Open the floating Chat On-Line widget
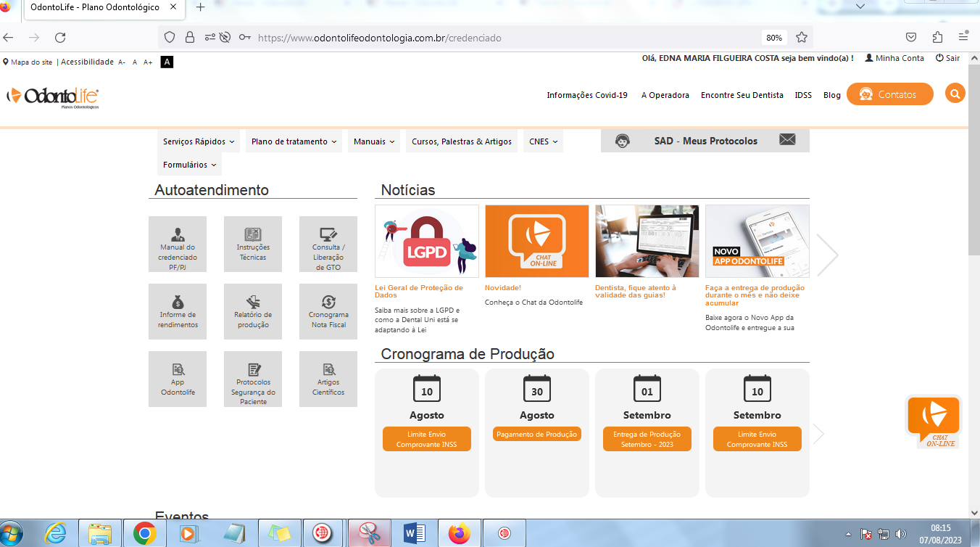This screenshot has width=980, height=547. pos(934,421)
